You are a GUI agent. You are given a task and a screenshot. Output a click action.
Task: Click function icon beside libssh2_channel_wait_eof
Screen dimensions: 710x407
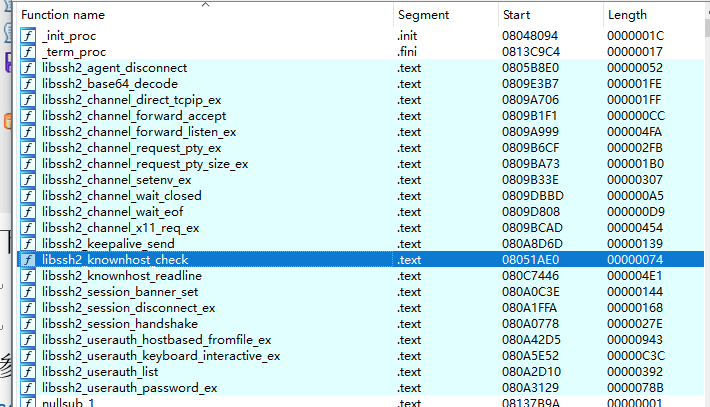(x=28, y=212)
